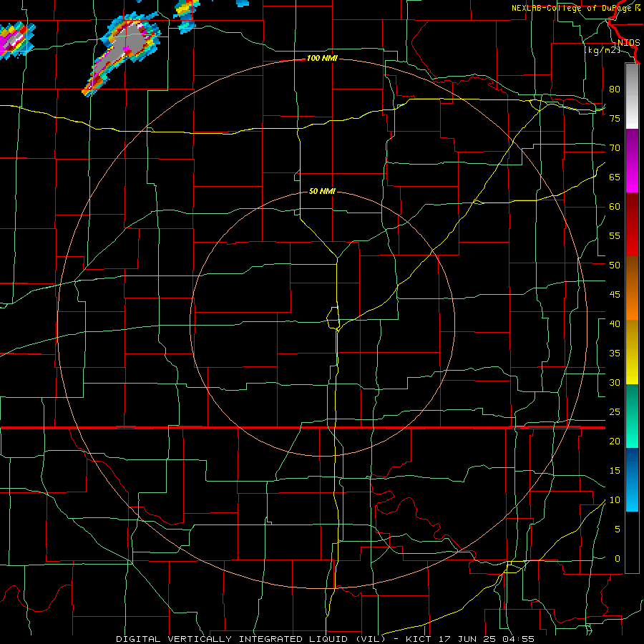Viewport: 644px width, 644px height.
Task: Select the 45 value on the VIL scale
Action: 615,295
